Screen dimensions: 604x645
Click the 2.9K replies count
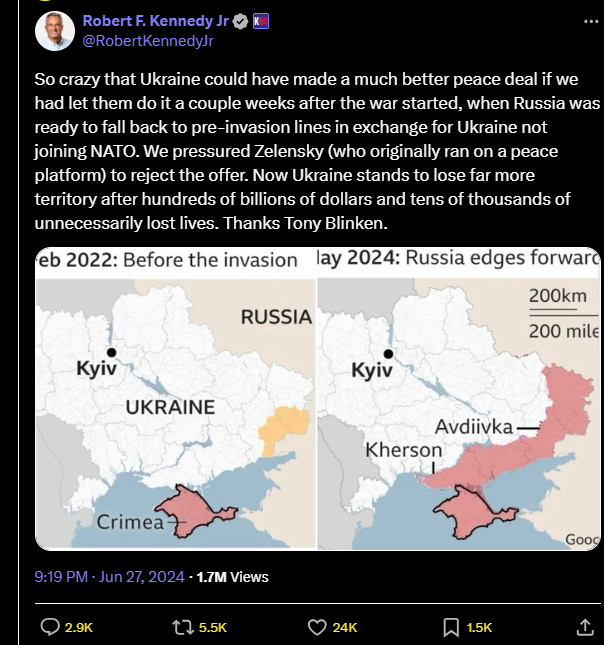[x=79, y=628]
